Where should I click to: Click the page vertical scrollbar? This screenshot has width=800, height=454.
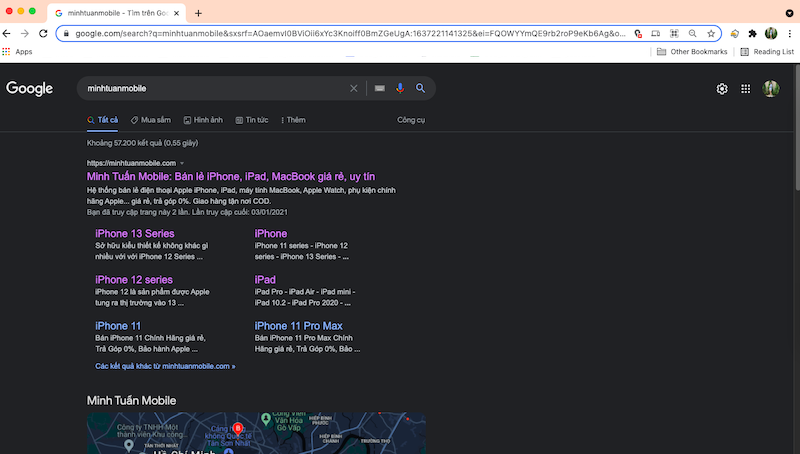point(796,128)
